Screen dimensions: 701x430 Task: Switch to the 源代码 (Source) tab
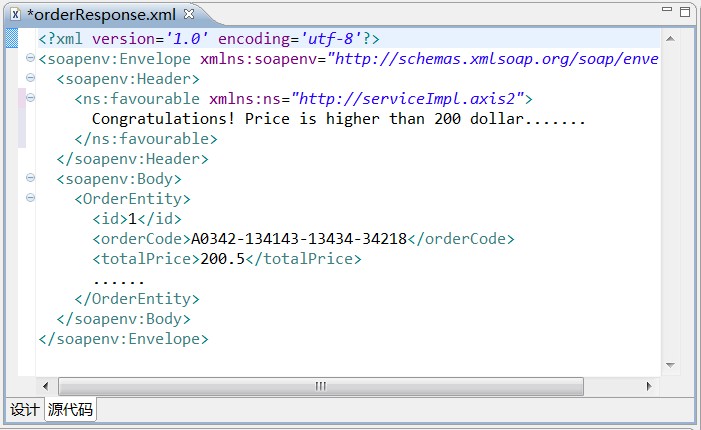pyautogui.click(x=70, y=409)
